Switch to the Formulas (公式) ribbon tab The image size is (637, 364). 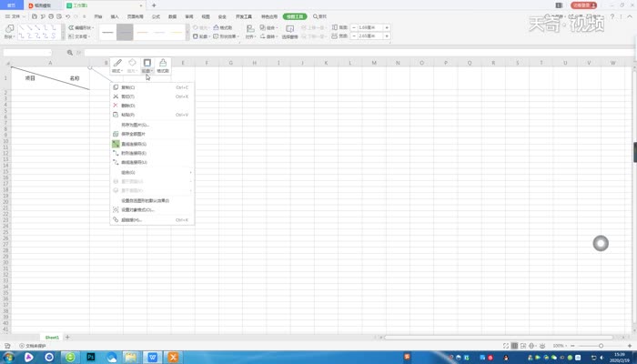tap(156, 16)
